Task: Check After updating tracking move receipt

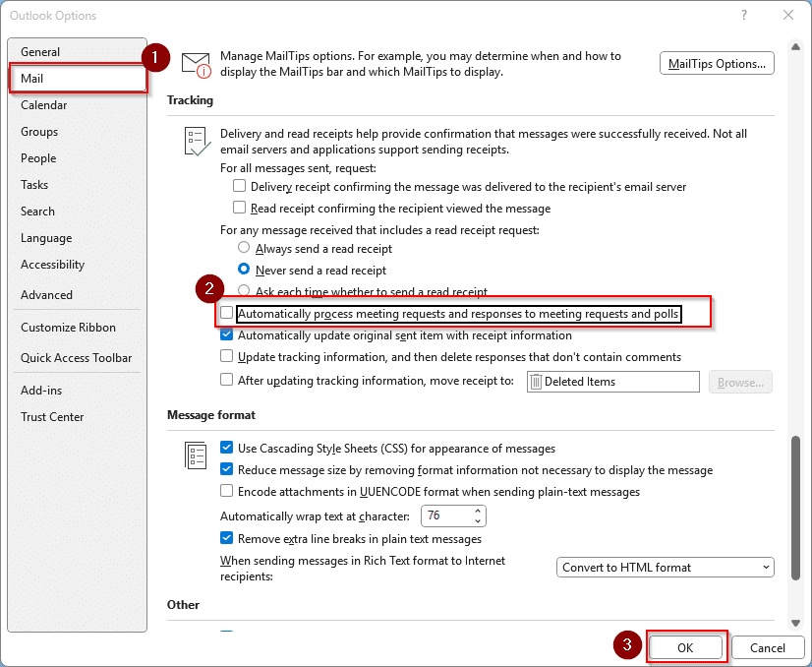Action: click(x=226, y=380)
